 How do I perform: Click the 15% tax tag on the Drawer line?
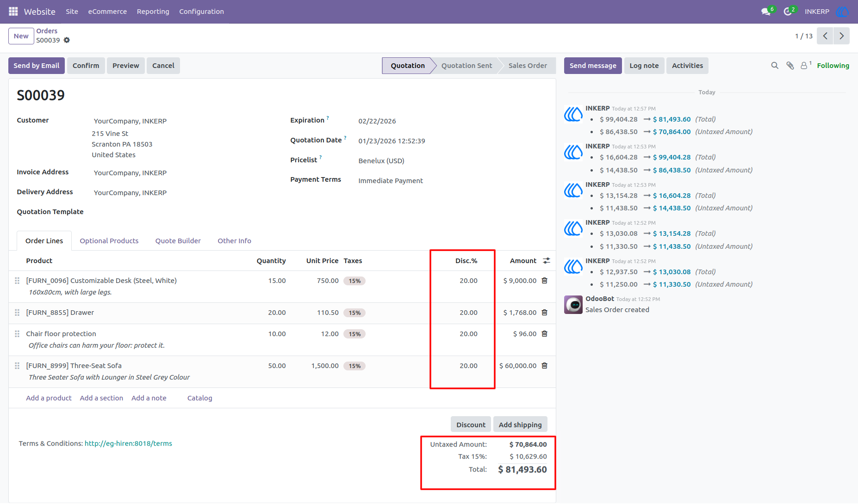click(354, 313)
